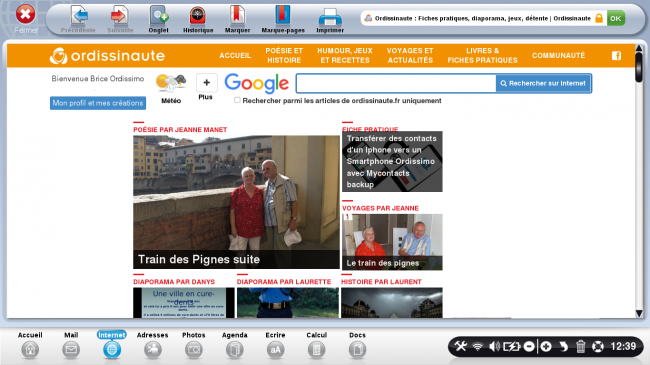Image resolution: width=650 pixels, height=365 pixels.
Task: Click the lifebuoy help icon
Action: coord(598,346)
